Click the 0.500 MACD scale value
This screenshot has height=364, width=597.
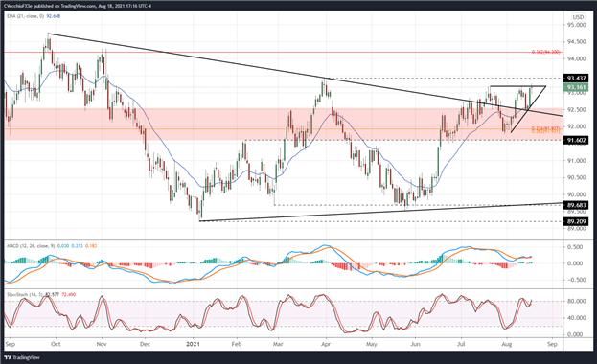[575, 247]
